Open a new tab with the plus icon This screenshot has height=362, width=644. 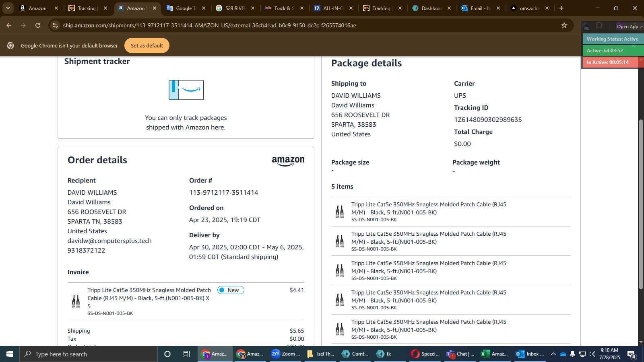pyautogui.click(x=561, y=8)
